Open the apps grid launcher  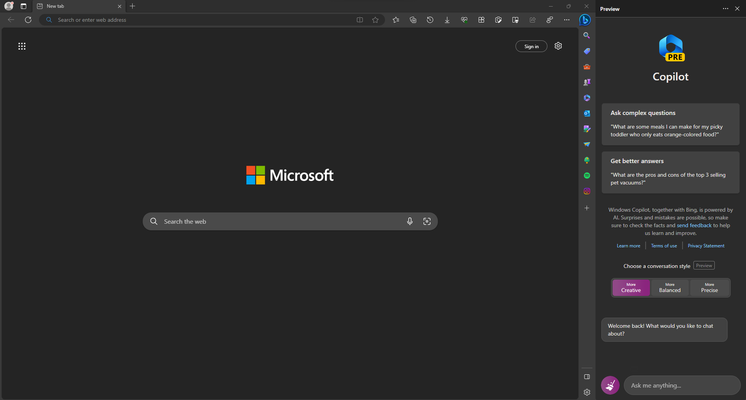[x=22, y=46]
